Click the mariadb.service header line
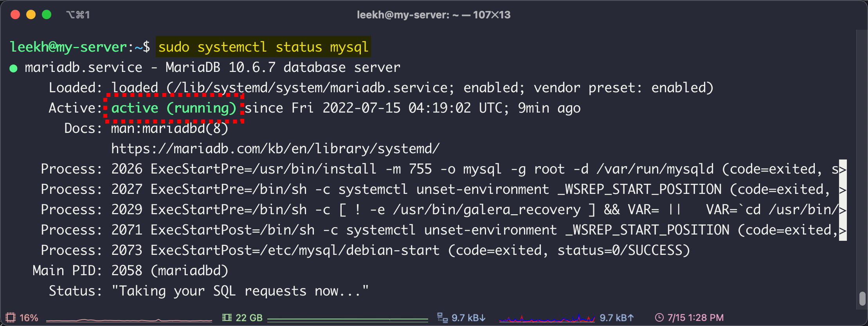 (x=212, y=67)
